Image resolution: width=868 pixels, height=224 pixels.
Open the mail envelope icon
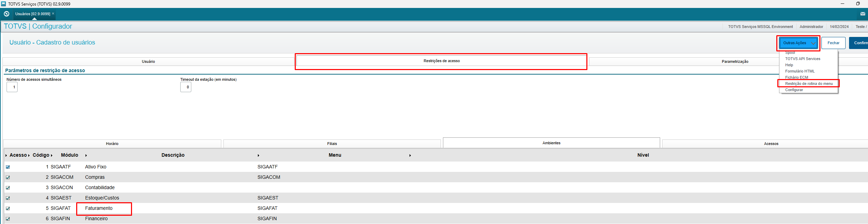[862, 14]
